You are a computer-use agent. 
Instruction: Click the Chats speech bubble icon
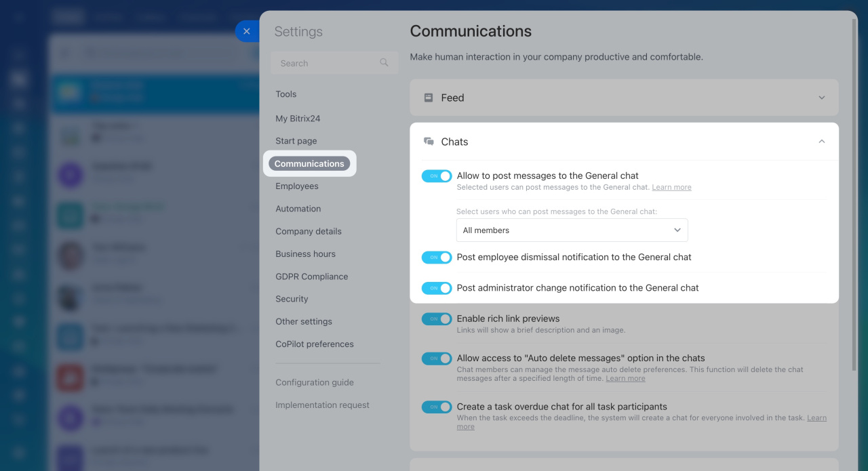429,142
